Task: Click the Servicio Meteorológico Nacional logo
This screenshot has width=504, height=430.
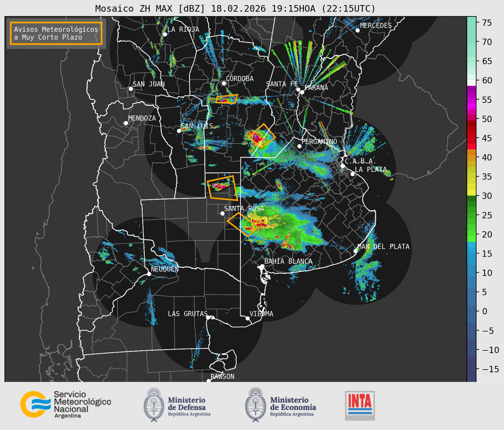Action: coord(65,404)
